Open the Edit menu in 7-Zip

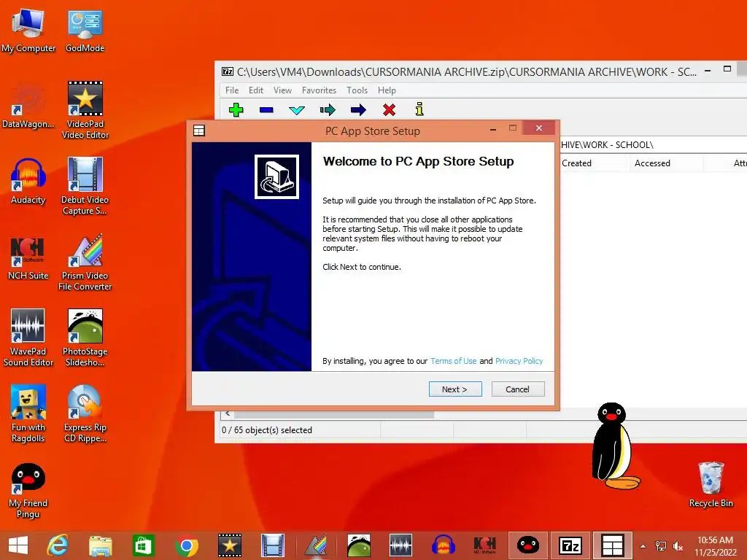tap(256, 90)
